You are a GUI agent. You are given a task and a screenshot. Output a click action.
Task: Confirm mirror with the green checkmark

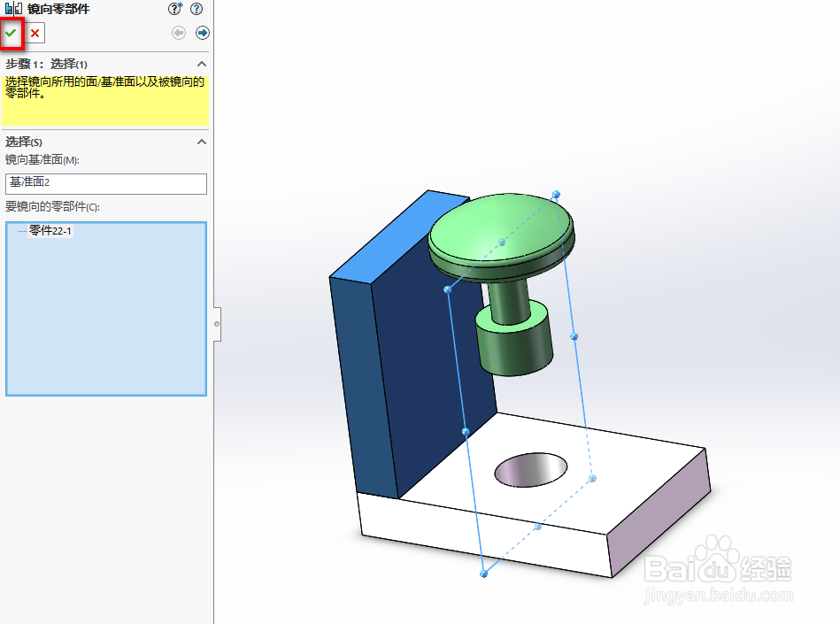coord(12,34)
